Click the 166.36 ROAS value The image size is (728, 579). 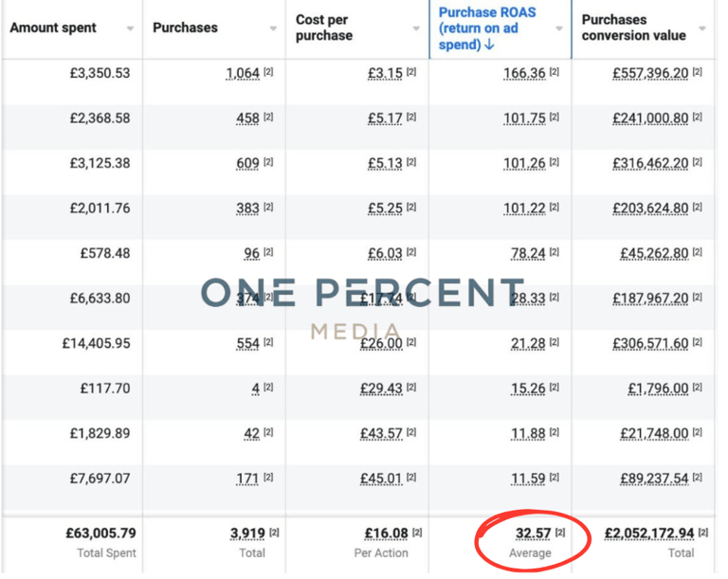[525, 73]
